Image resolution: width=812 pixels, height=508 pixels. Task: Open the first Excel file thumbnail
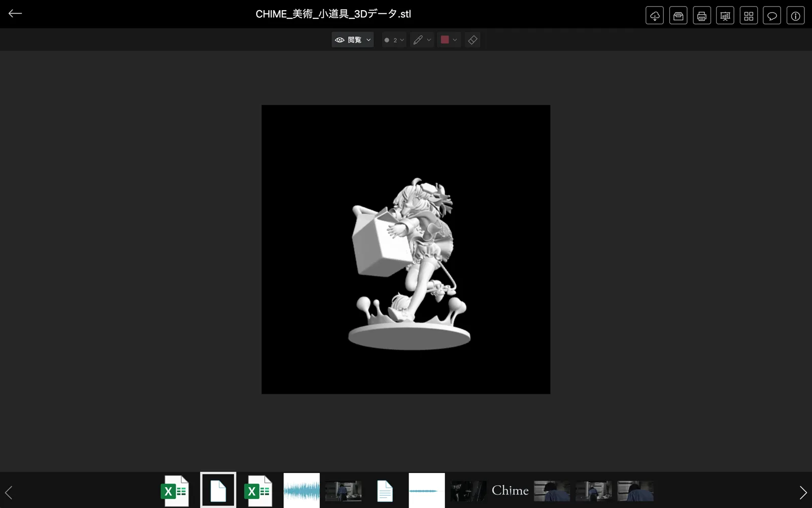(x=176, y=491)
